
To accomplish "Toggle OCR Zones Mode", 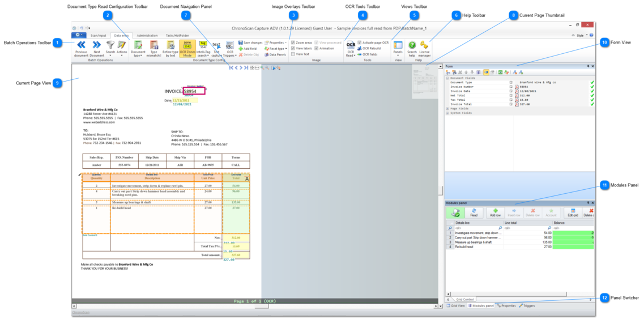I will point(187,49).
